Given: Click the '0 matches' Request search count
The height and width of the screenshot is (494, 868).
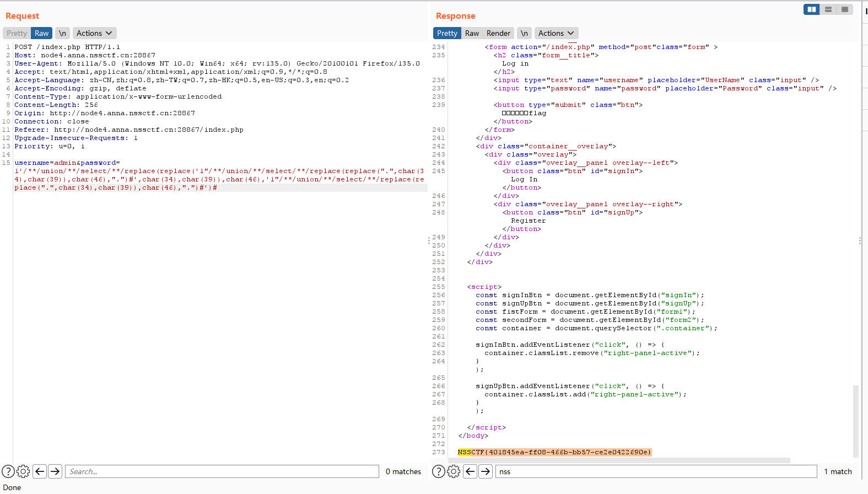Looking at the screenshot, I should pos(403,471).
